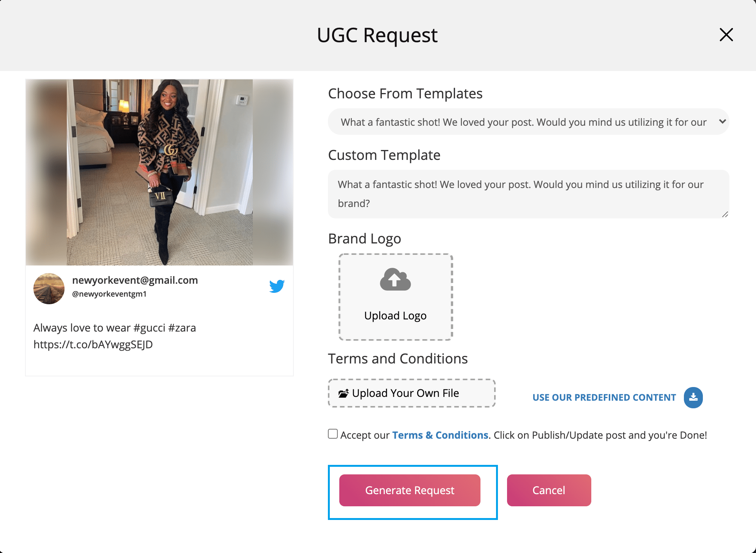The height and width of the screenshot is (553, 756).
Task: Open the Terms & Conditions link
Action: click(x=440, y=435)
